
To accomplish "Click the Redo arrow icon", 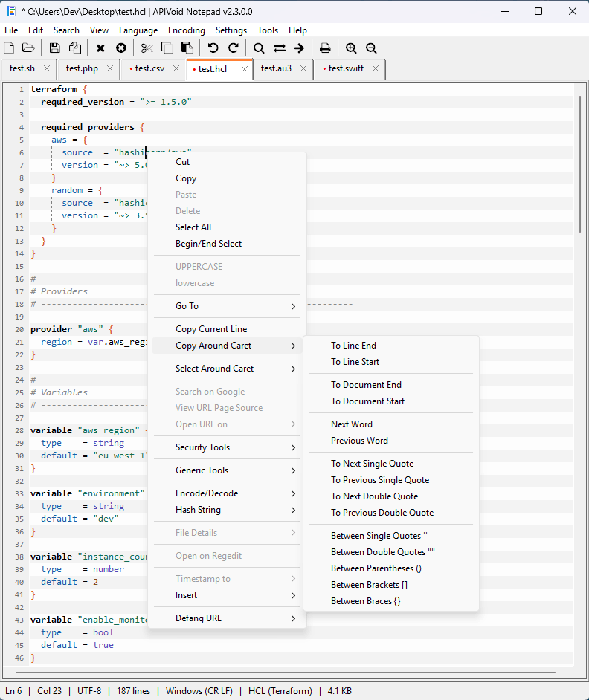I will click(234, 48).
